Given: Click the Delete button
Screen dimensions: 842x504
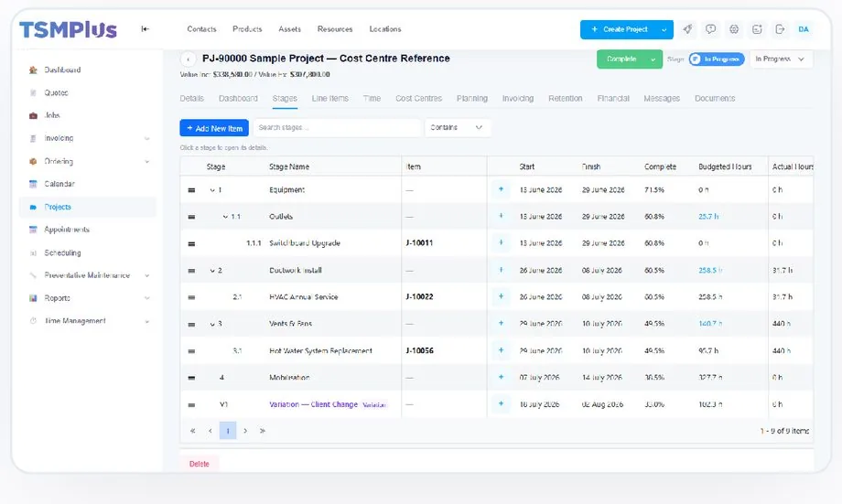Looking at the screenshot, I should pos(200,464).
